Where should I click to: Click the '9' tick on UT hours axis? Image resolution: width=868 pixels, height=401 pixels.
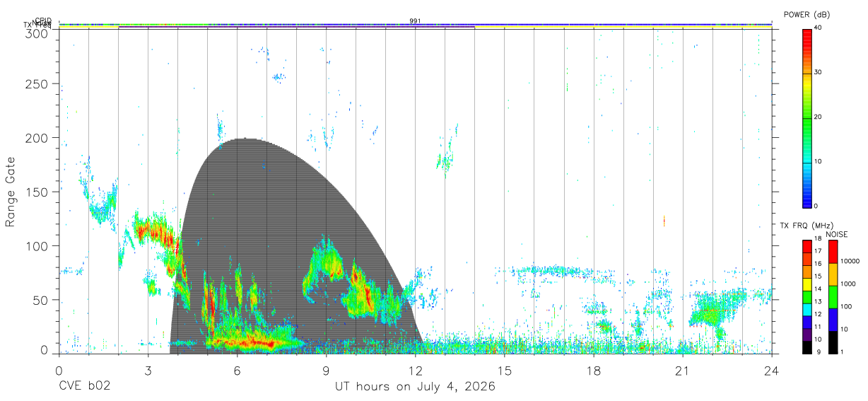tap(327, 370)
